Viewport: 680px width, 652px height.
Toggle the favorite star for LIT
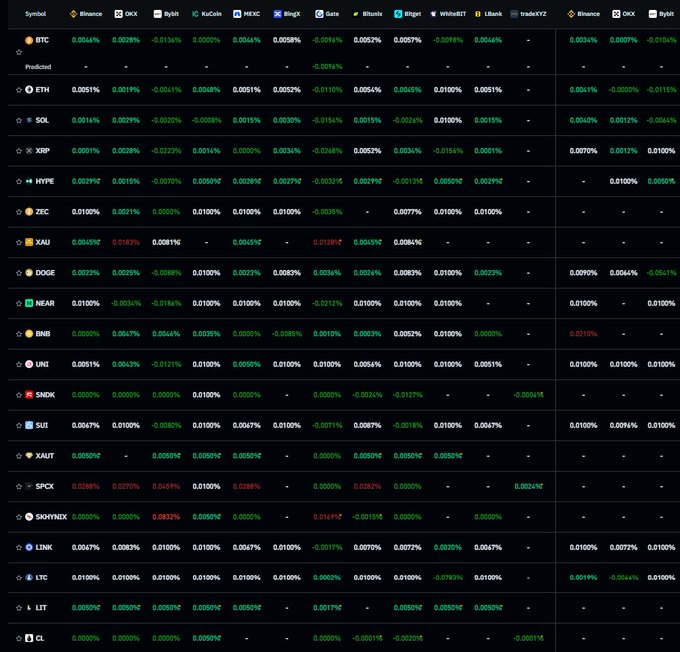click(19, 608)
